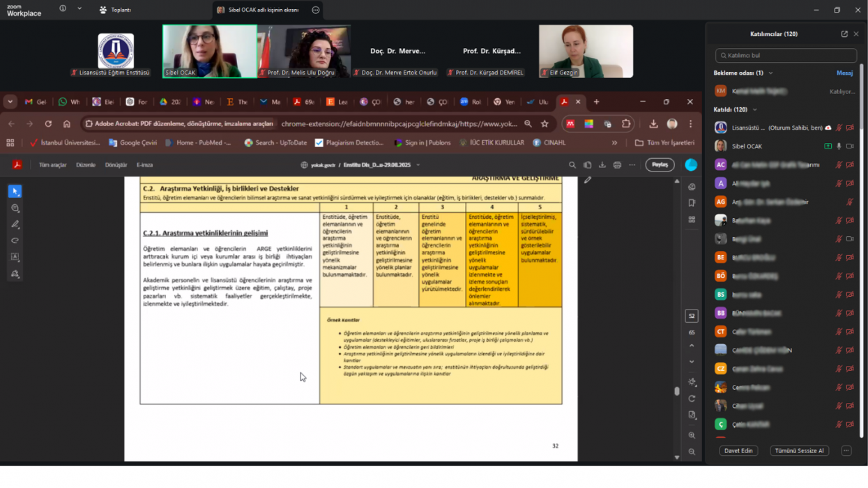Click in the Katılımcı bul search field

click(x=786, y=56)
